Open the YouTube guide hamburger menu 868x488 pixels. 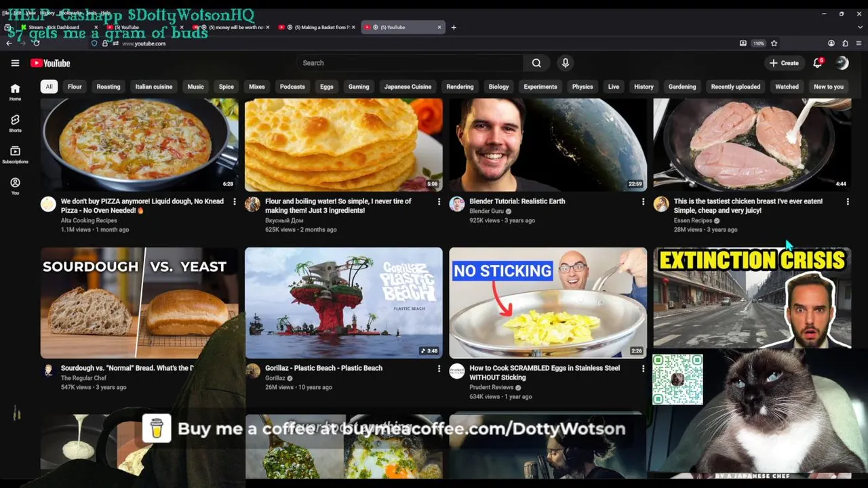coord(15,63)
